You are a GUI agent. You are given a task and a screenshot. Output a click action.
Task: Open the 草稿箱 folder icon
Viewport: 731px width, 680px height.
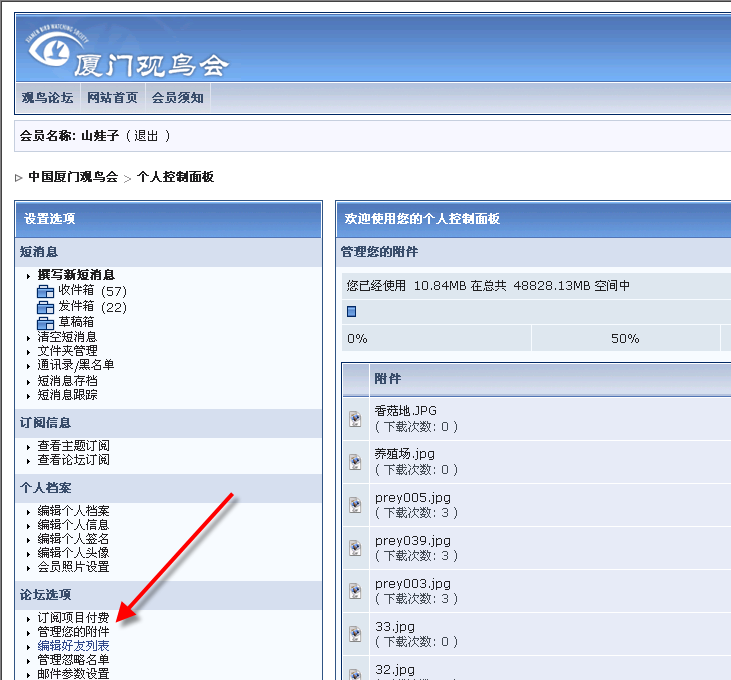click(x=45, y=323)
